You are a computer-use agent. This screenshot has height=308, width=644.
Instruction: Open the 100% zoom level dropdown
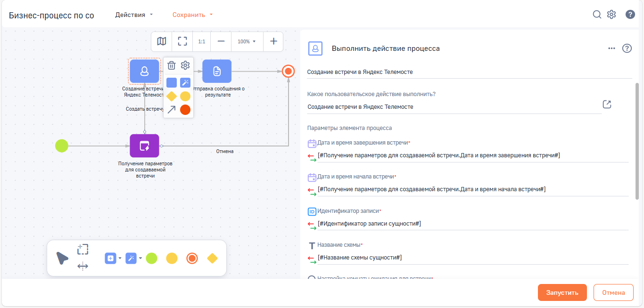247,41
